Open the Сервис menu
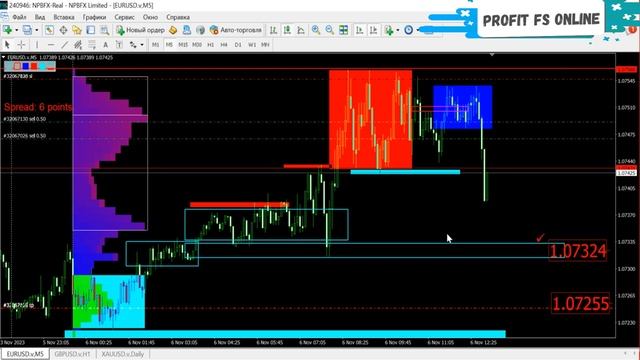640x360 pixels. [x=124, y=17]
